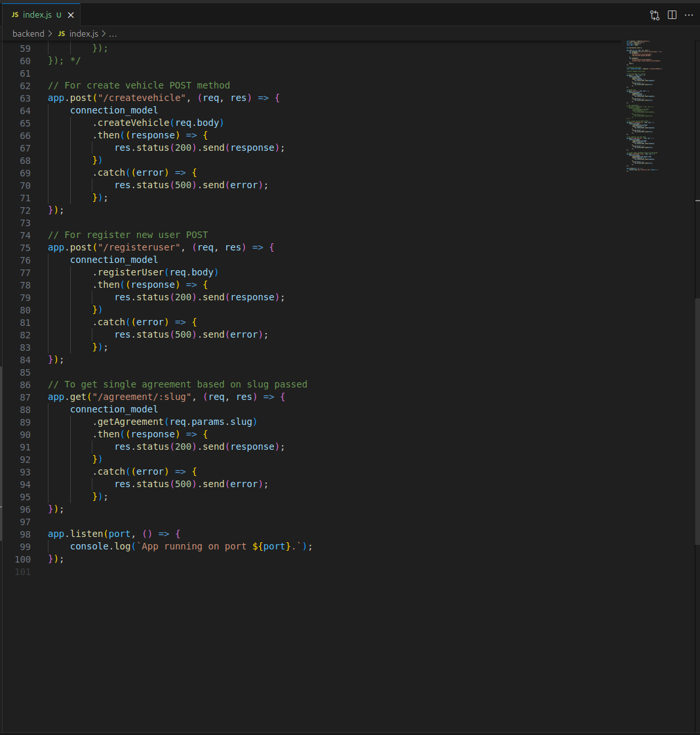
Task: Click the chevron after 'backend' in breadcrumb
Action: 50,33
